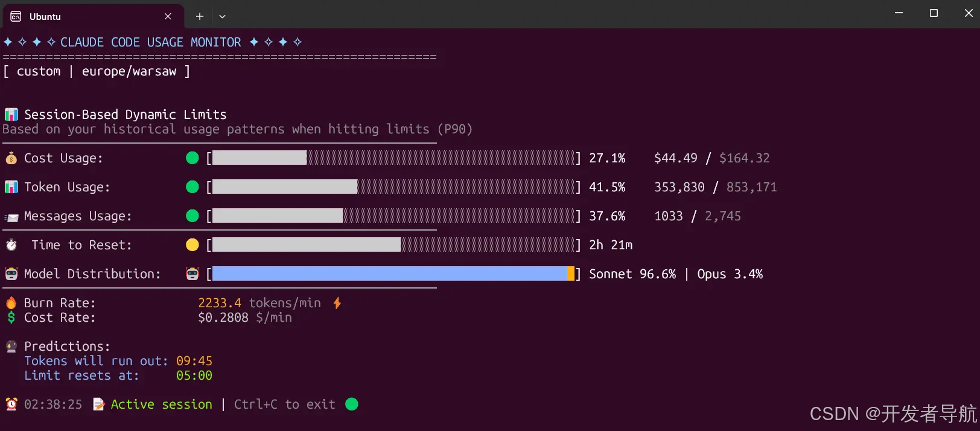Click the flame Burn Rate icon
The image size is (980, 431).
pos(11,302)
